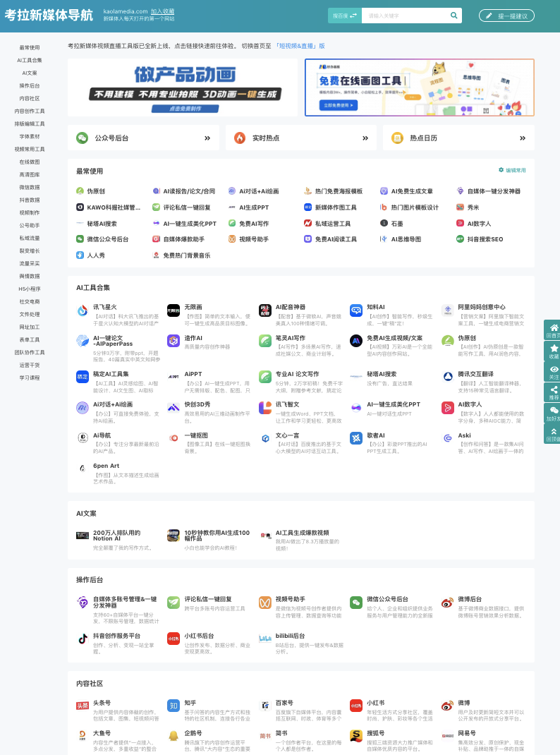Open the 造作AI icon
The image size is (560, 755).
(x=174, y=341)
